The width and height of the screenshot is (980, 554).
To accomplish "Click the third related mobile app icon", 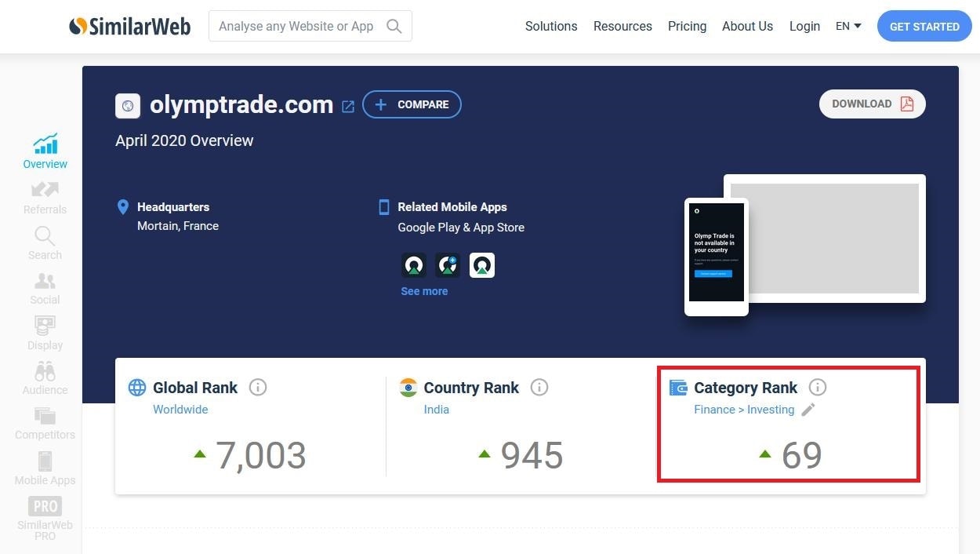I will 482,265.
